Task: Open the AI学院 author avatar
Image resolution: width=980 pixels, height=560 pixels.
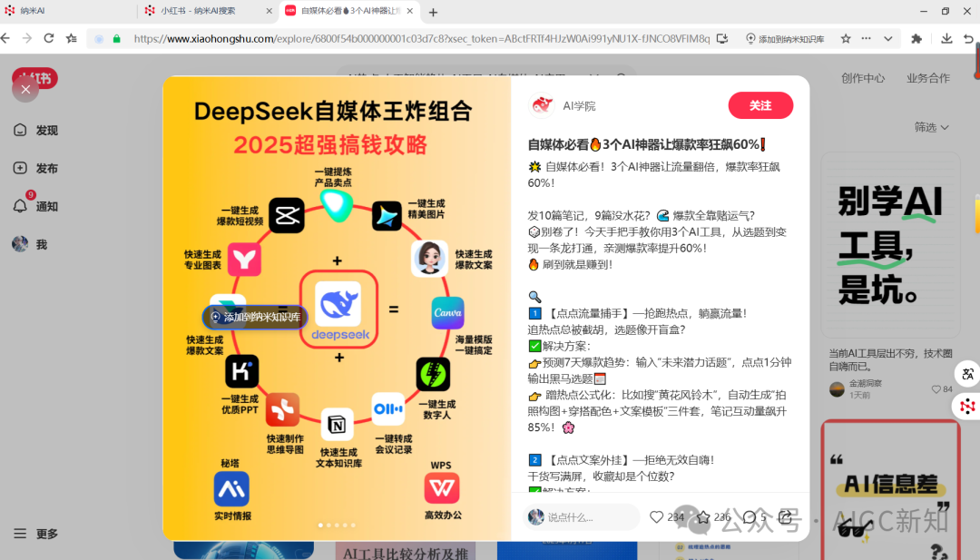Action: coord(542,105)
